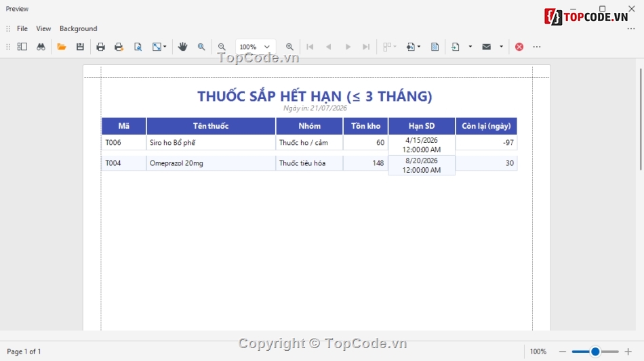Screen dimensions: 644x361
Task: Open the Background menu
Action: click(79, 28)
